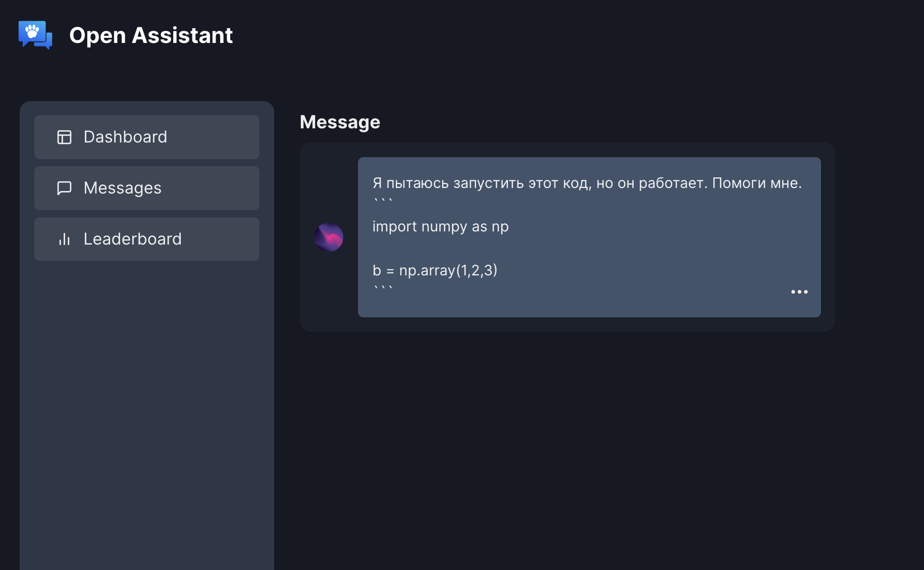The height and width of the screenshot is (570, 924).
Task: Click the Open Assistant paw logo icon
Action: (x=35, y=35)
